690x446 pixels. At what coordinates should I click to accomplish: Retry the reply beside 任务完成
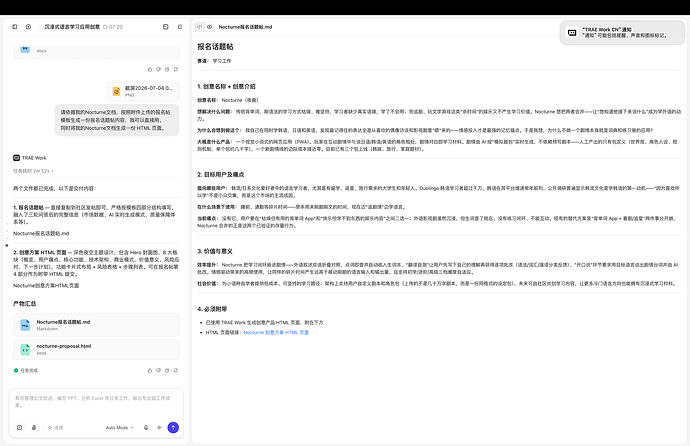pyautogui.click(x=176, y=370)
